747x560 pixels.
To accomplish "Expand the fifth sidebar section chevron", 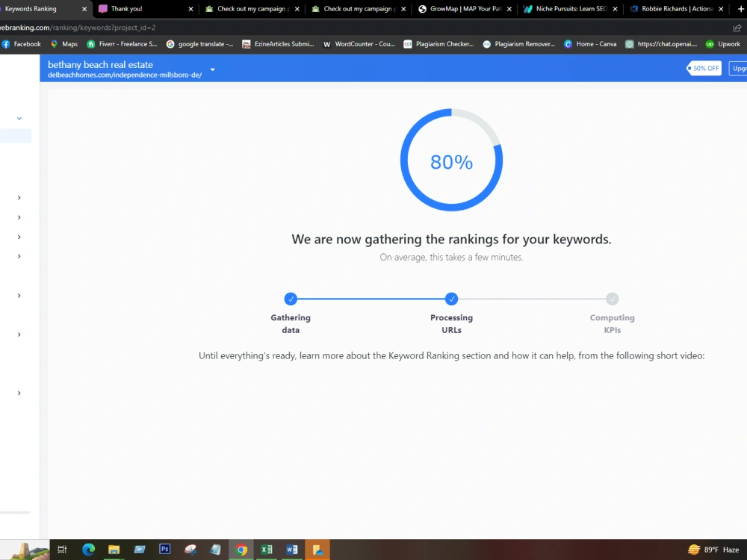I will (x=19, y=256).
